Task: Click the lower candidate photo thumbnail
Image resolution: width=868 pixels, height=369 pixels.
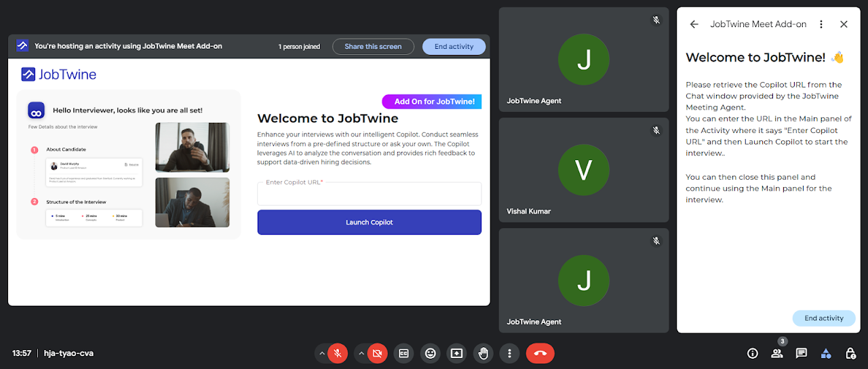Action: 193,202
